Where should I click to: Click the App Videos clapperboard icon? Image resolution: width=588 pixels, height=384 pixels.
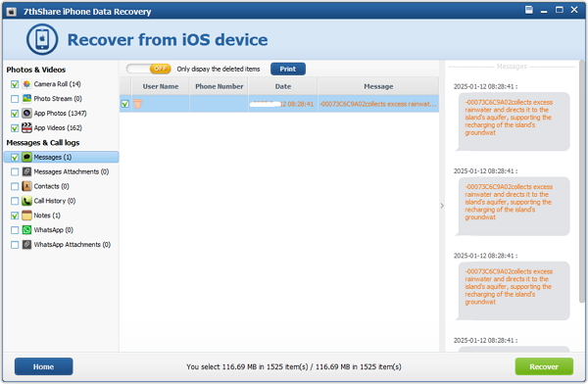coord(26,128)
